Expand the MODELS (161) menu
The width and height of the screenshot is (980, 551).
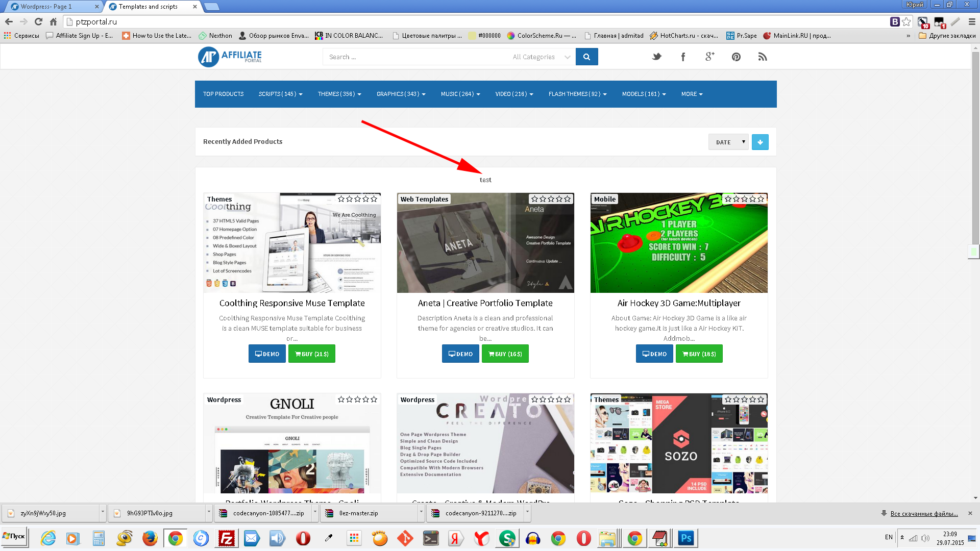[x=644, y=94]
